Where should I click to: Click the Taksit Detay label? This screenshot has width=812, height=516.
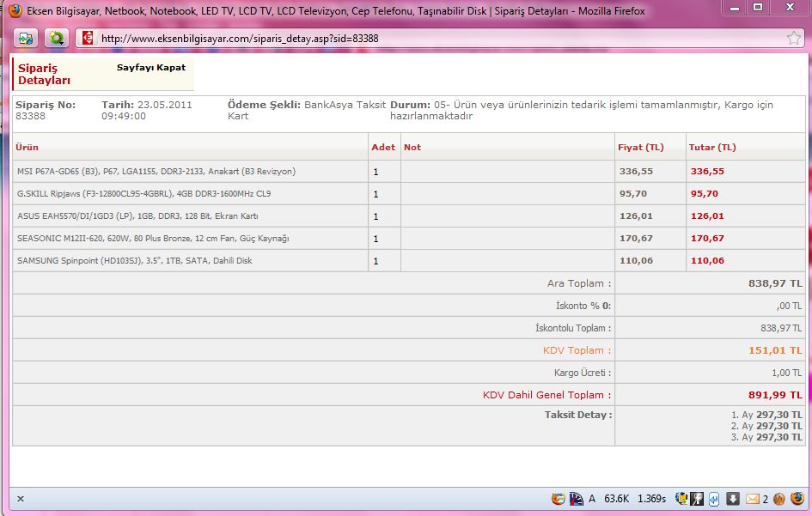[578, 415]
